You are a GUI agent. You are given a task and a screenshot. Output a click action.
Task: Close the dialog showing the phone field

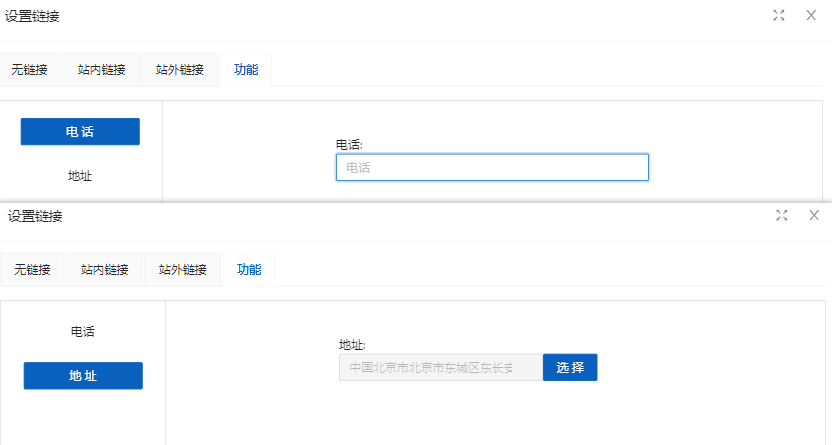point(811,15)
